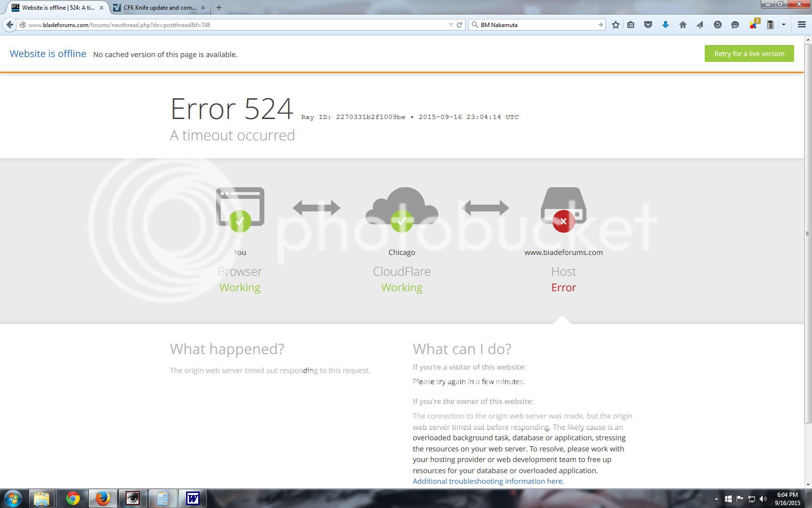Show hidden system tray icons

point(716,499)
